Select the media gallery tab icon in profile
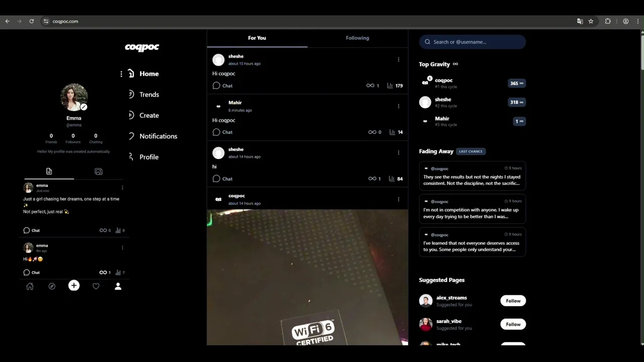 tap(99, 171)
